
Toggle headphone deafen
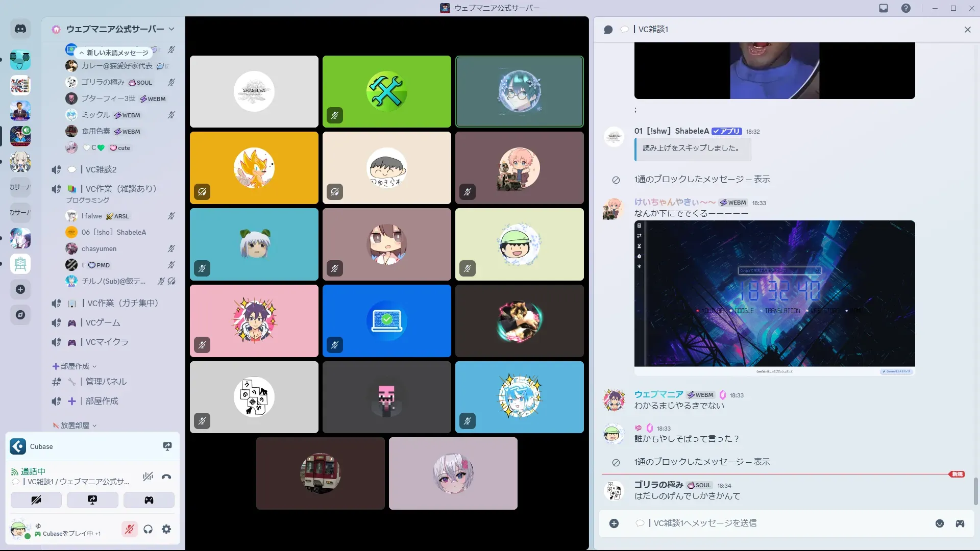pos(148,529)
